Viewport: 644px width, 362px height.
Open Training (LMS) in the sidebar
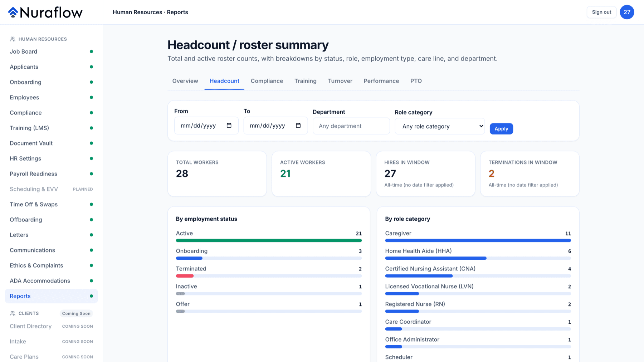coord(51,128)
